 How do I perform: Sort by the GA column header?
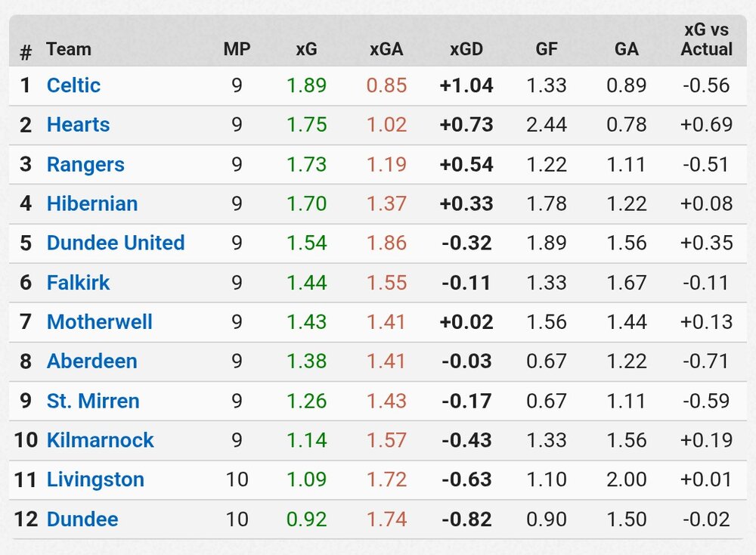tap(627, 50)
